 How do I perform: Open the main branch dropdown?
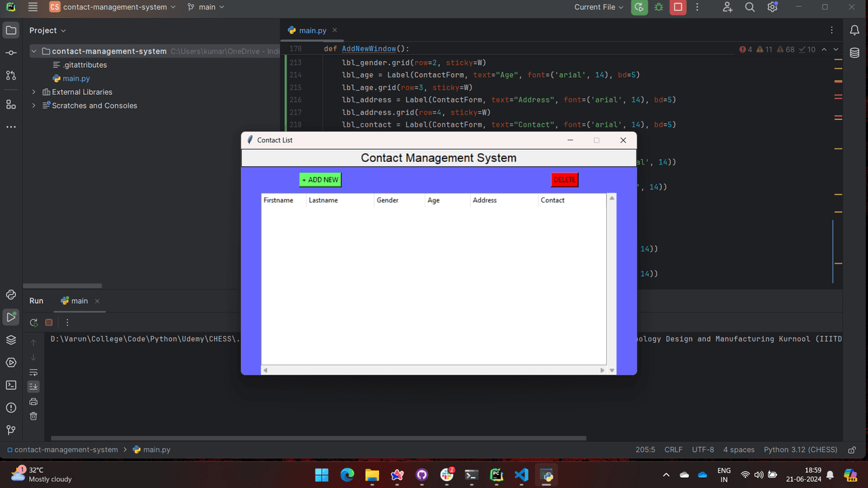206,7
